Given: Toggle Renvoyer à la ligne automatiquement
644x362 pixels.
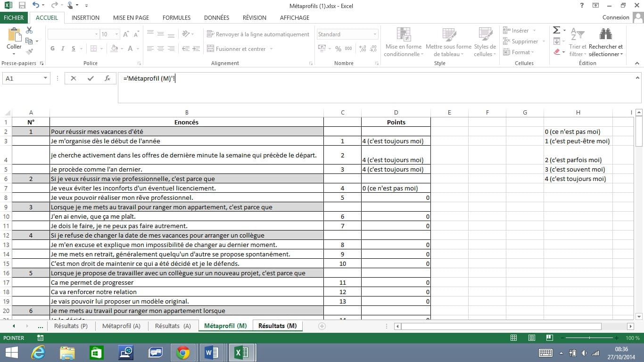Looking at the screenshot, I should (258, 34).
